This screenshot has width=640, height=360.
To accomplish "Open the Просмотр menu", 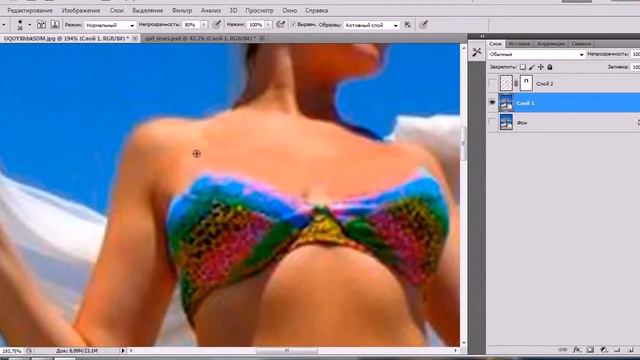I will pyautogui.click(x=259, y=11).
